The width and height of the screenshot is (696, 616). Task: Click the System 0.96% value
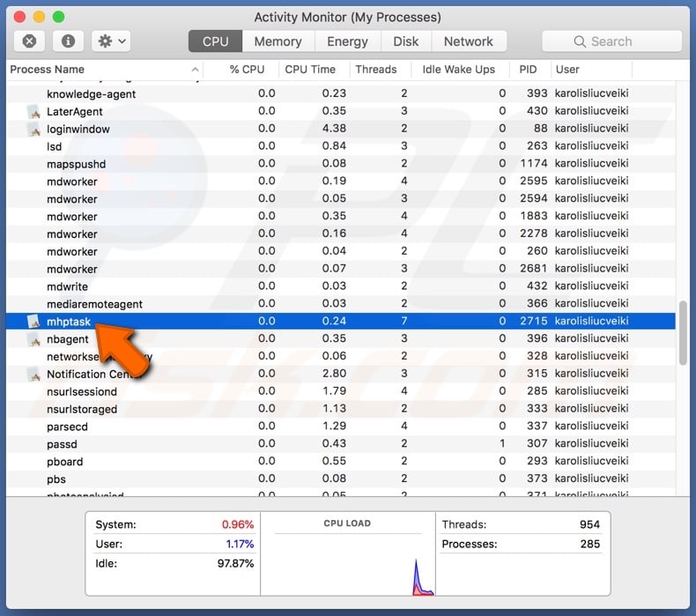point(238,524)
